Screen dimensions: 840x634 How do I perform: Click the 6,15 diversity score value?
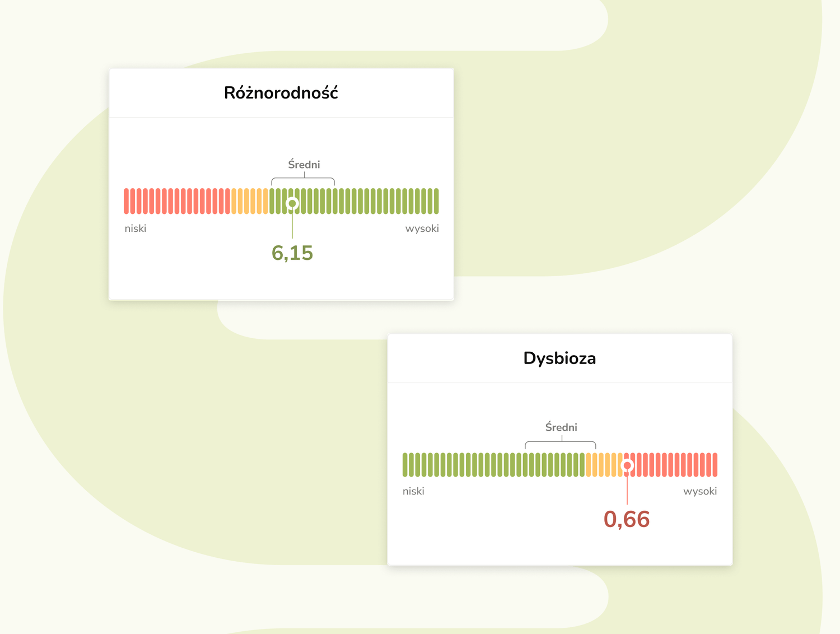tap(292, 253)
